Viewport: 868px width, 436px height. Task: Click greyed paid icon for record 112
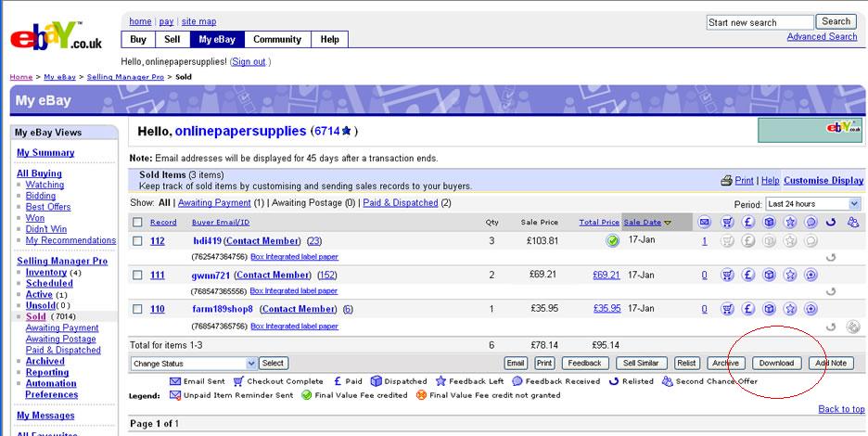point(747,241)
